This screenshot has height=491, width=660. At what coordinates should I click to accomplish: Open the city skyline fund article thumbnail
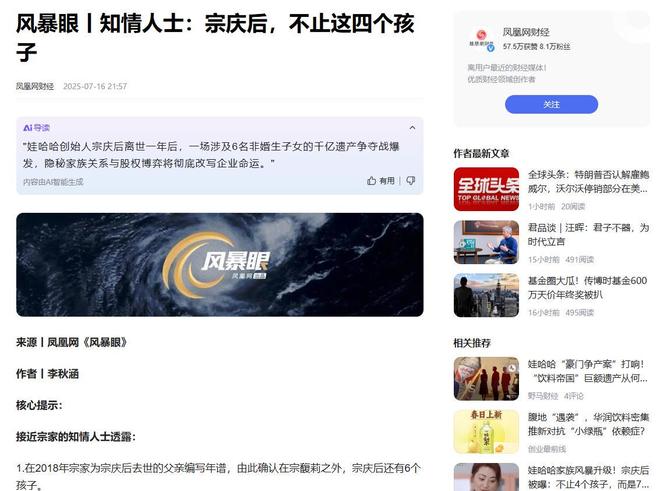pos(486,295)
